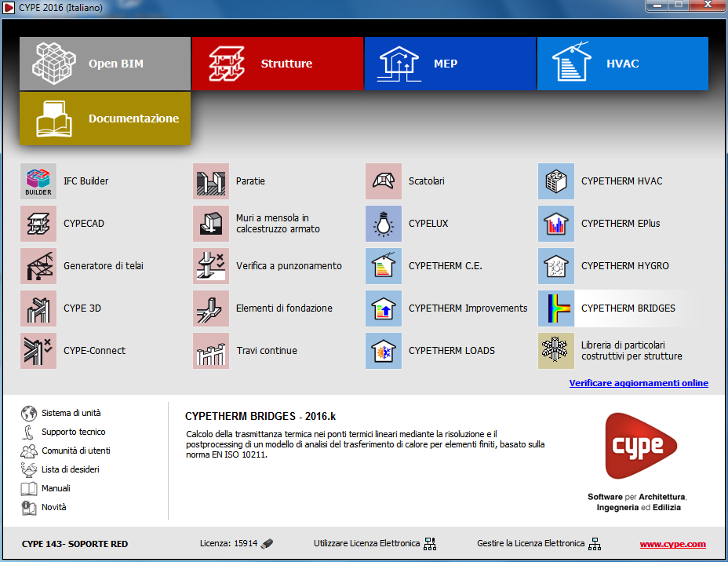Click the Paratie program icon
Image resolution: width=728 pixels, height=562 pixels.
click(211, 181)
